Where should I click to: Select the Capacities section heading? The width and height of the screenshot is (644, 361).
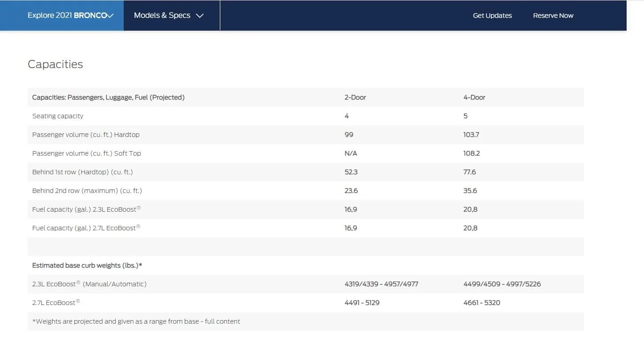[x=55, y=64]
